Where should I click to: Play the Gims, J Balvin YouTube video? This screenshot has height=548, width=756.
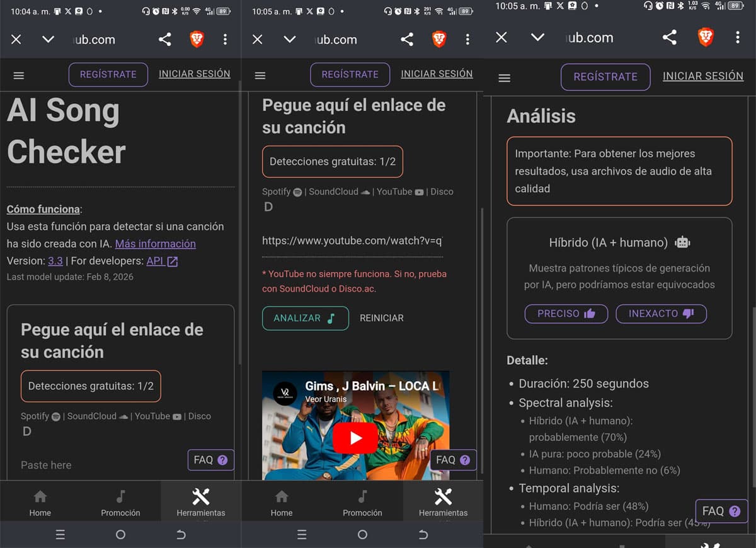(355, 438)
